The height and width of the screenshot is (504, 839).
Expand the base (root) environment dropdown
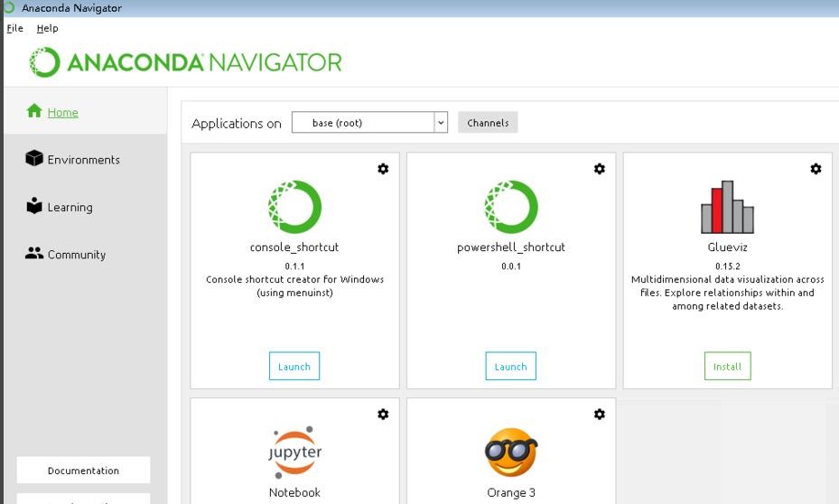coord(441,123)
